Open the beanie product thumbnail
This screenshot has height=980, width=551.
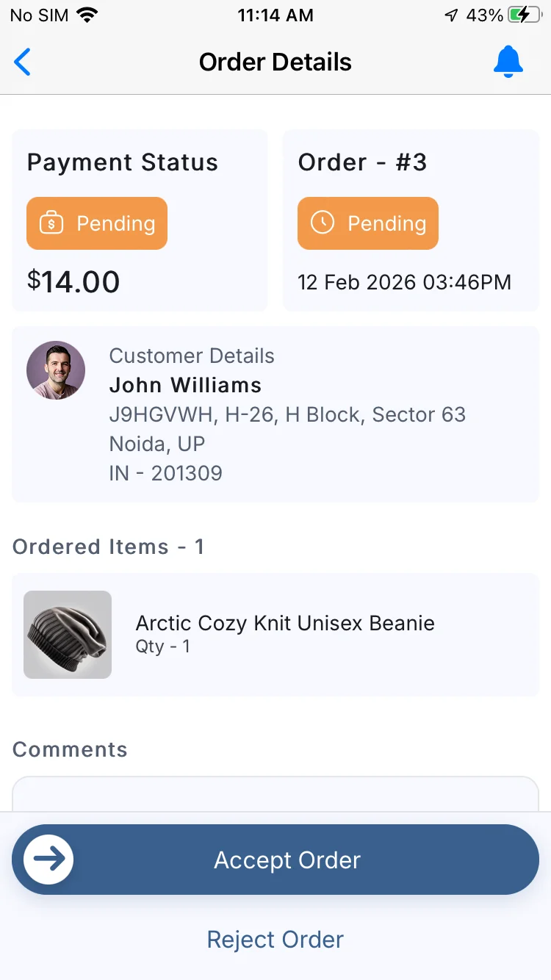(68, 635)
